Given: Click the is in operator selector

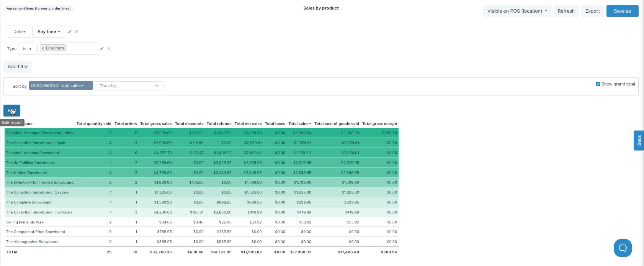Looking at the screenshot, I should [x=27, y=49].
